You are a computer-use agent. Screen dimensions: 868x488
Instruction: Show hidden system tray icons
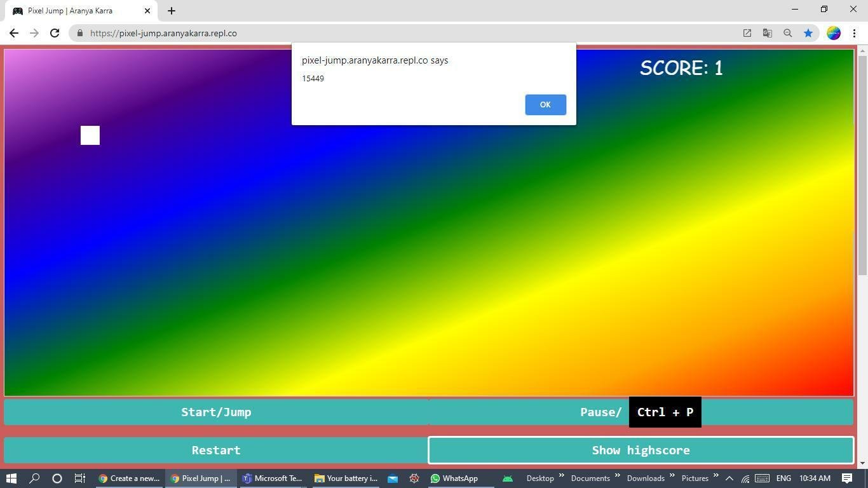[729, 478]
